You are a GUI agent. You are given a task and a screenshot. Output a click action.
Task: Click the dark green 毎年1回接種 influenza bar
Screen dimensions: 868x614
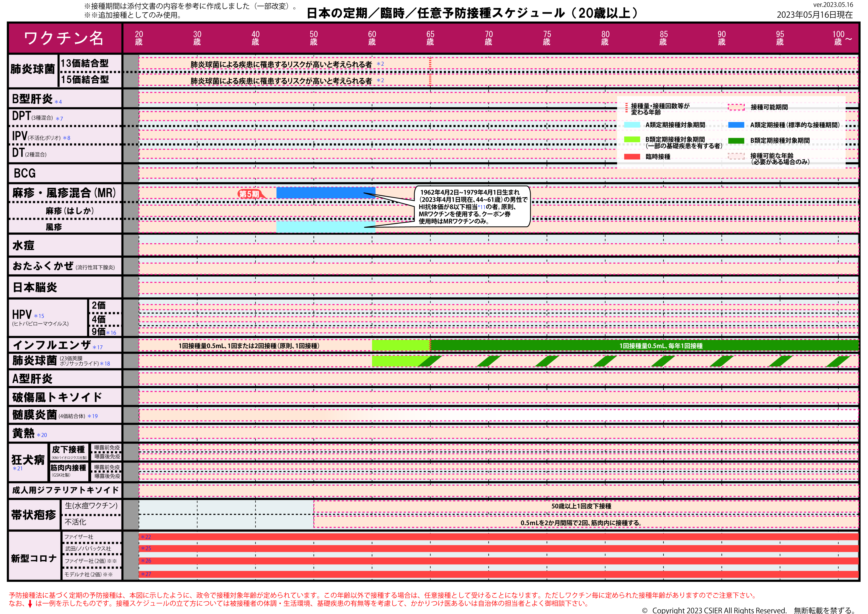pyautogui.click(x=644, y=345)
